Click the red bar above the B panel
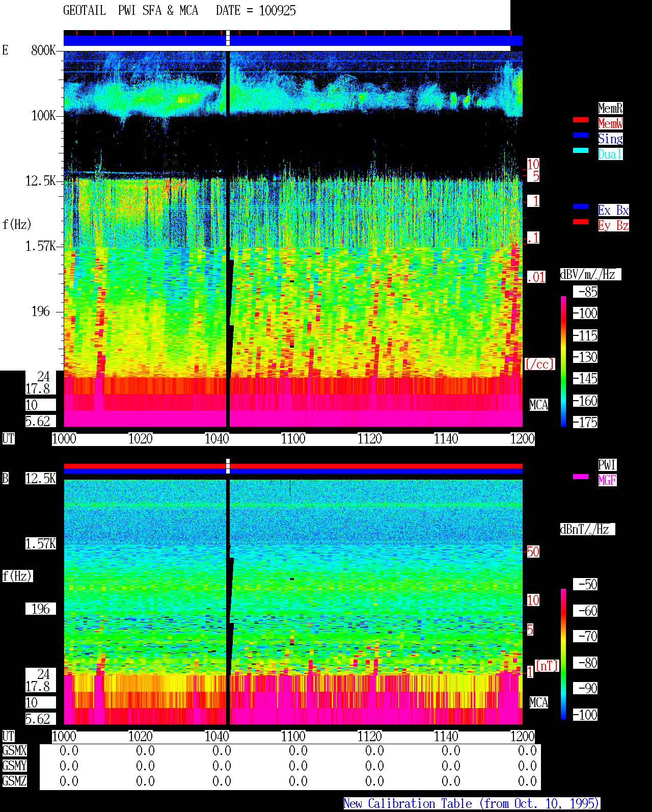The height and width of the screenshot is (812, 652). point(293,466)
